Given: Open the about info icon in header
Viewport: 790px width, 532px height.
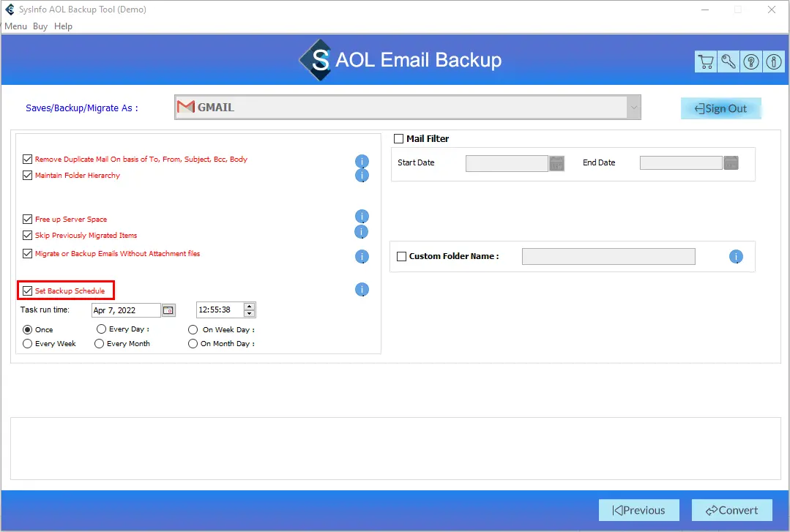Looking at the screenshot, I should [x=774, y=62].
